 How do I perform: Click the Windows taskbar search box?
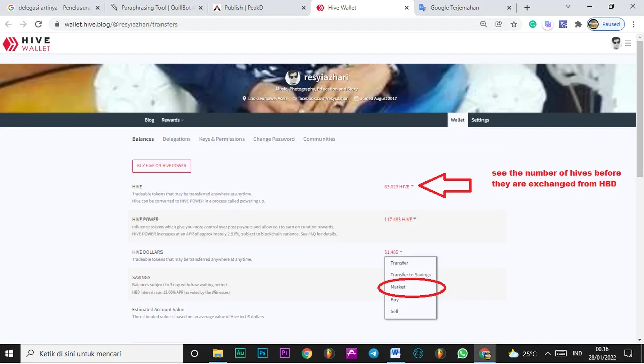coord(102,353)
